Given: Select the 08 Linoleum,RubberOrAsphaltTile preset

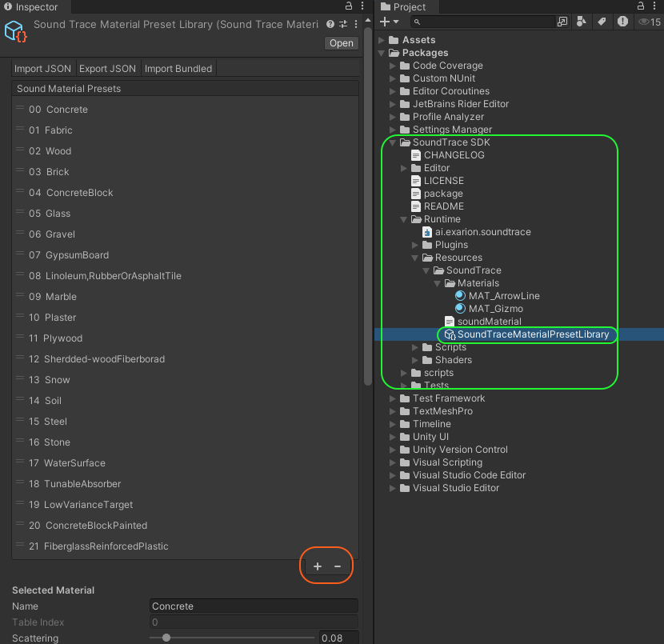Looking at the screenshot, I should point(186,276).
